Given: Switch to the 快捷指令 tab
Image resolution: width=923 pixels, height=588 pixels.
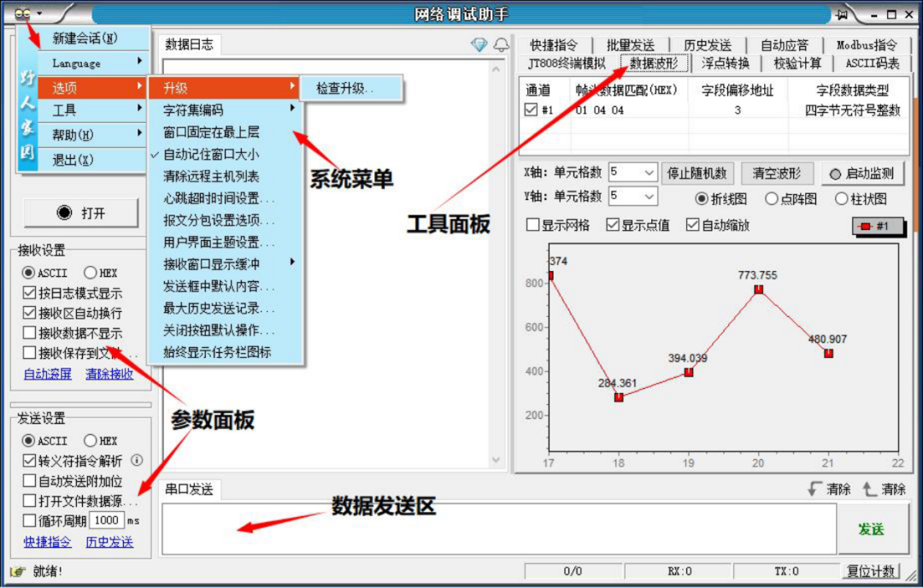Looking at the screenshot, I should pos(553,45).
